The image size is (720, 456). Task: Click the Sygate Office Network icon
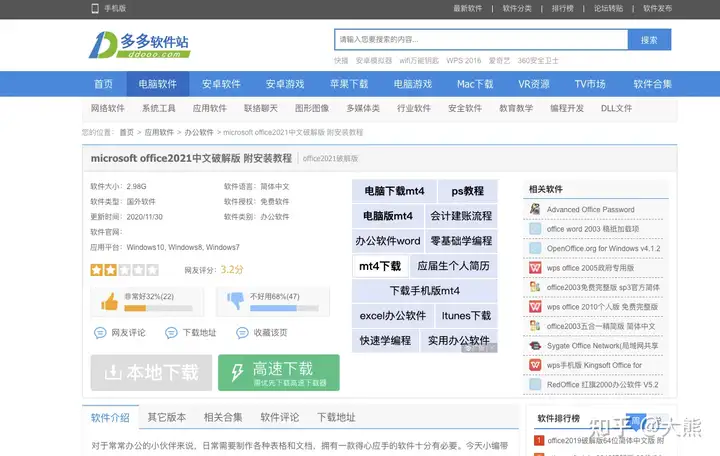(x=535, y=346)
